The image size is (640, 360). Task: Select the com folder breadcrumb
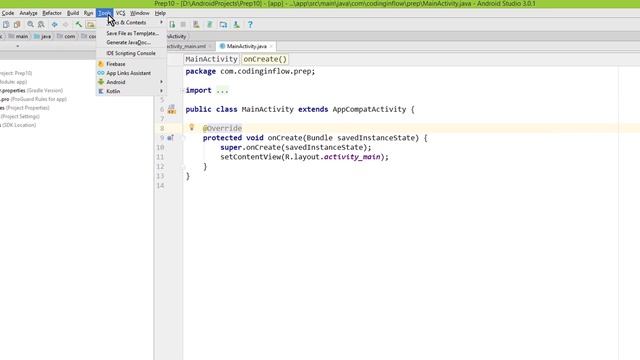[66, 36]
